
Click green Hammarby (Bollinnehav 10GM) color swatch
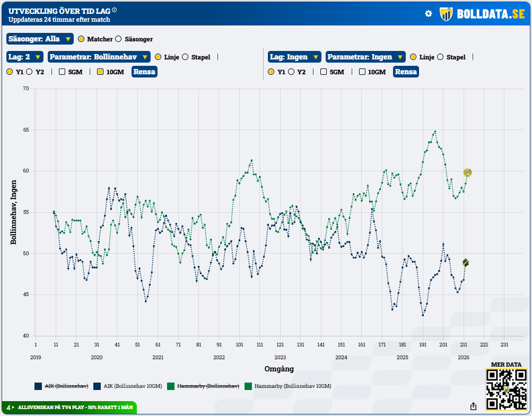click(248, 386)
